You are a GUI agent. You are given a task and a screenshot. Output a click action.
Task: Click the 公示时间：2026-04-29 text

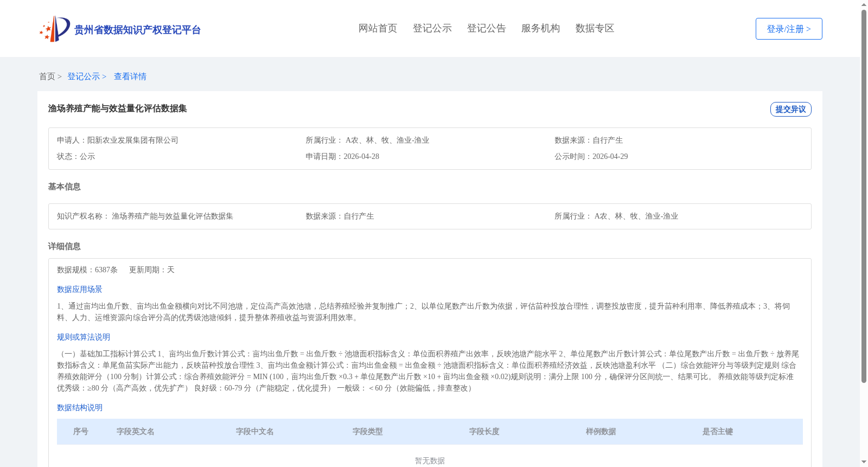point(591,156)
